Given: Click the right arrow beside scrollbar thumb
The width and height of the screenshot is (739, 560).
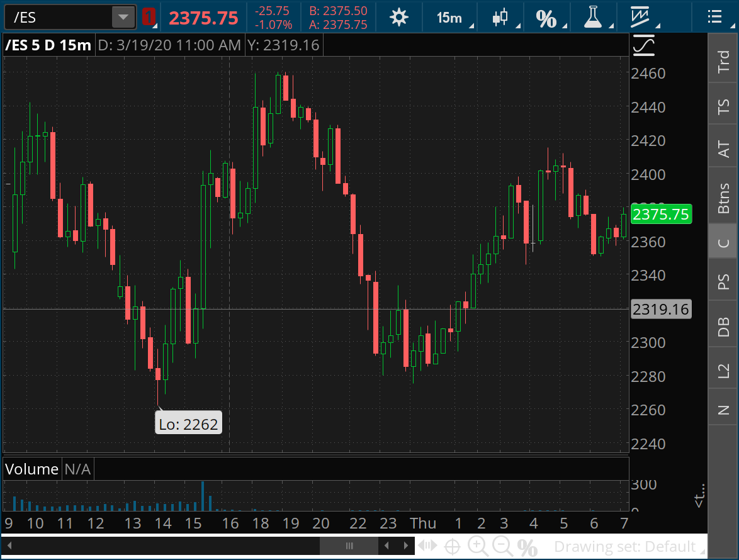Looking at the screenshot, I should (406, 546).
